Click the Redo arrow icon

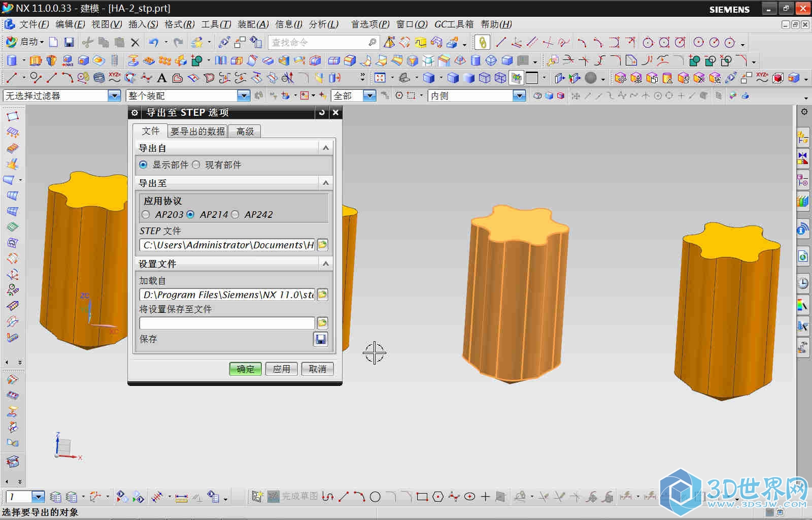pyautogui.click(x=178, y=42)
